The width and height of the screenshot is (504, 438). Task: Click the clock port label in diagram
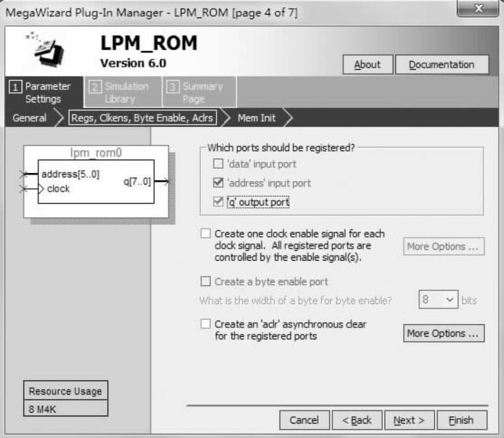58,188
